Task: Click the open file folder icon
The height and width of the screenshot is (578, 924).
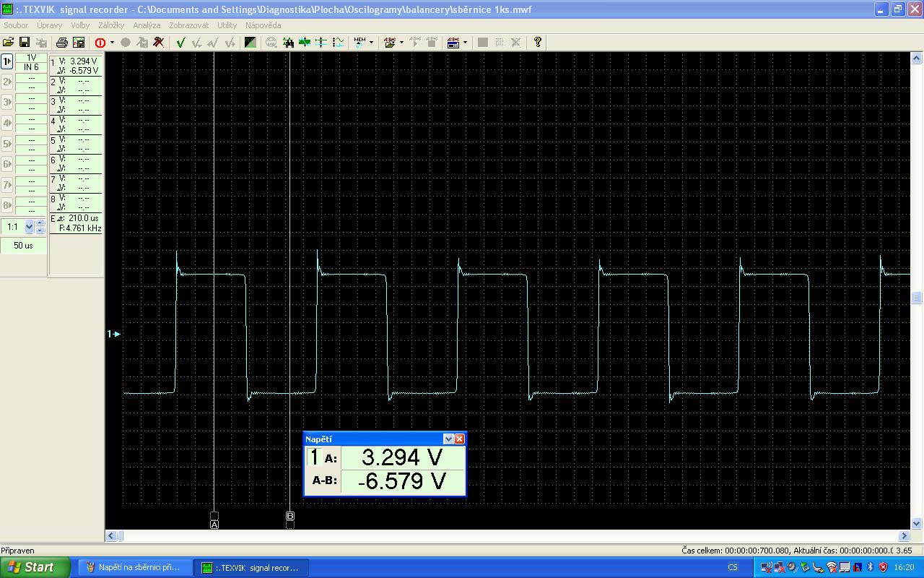Action: point(9,43)
